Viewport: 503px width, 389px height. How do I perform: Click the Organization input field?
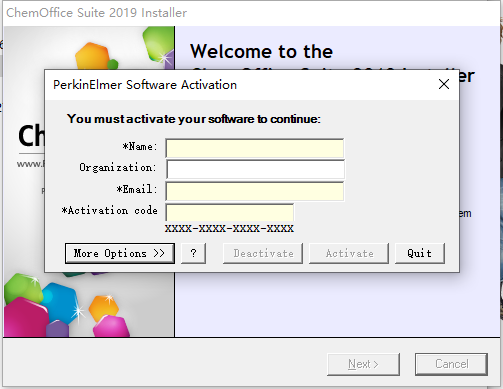tap(255, 169)
